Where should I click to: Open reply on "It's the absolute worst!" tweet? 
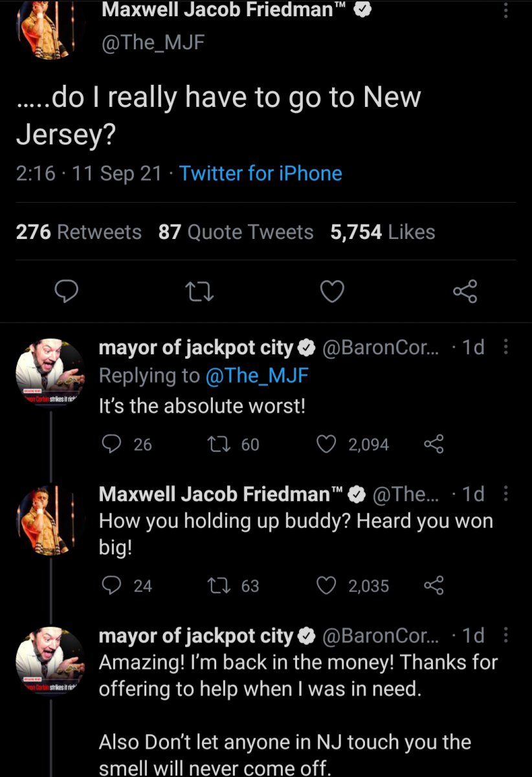point(113,444)
